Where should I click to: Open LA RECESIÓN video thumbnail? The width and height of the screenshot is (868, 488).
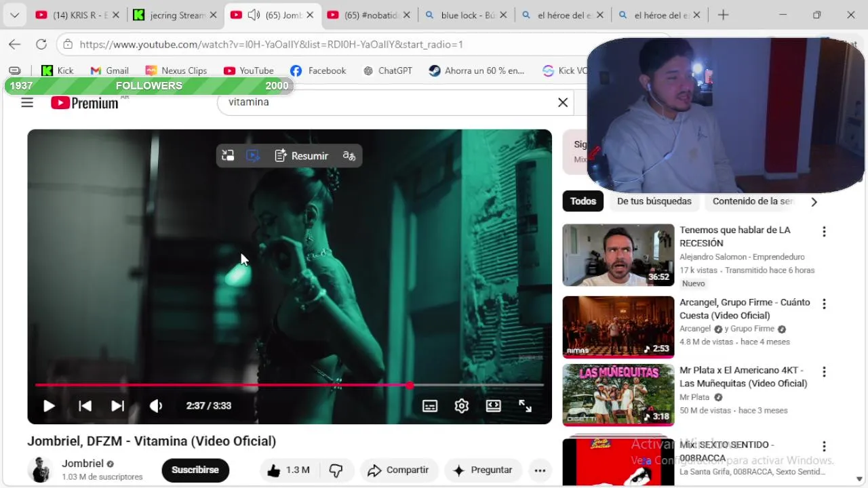pyautogui.click(x=618, y=255)
